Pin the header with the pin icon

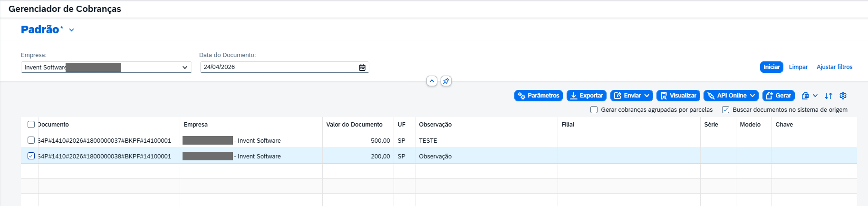(x=446, y=81)
